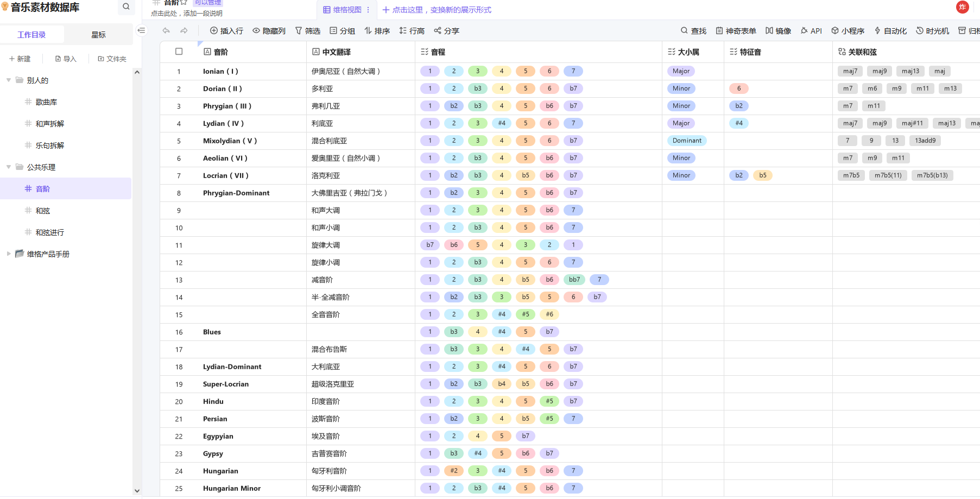This screenshot has height=499, width=980.
Task: Click the undo arrow in toolbar
Action: point(166,31)
